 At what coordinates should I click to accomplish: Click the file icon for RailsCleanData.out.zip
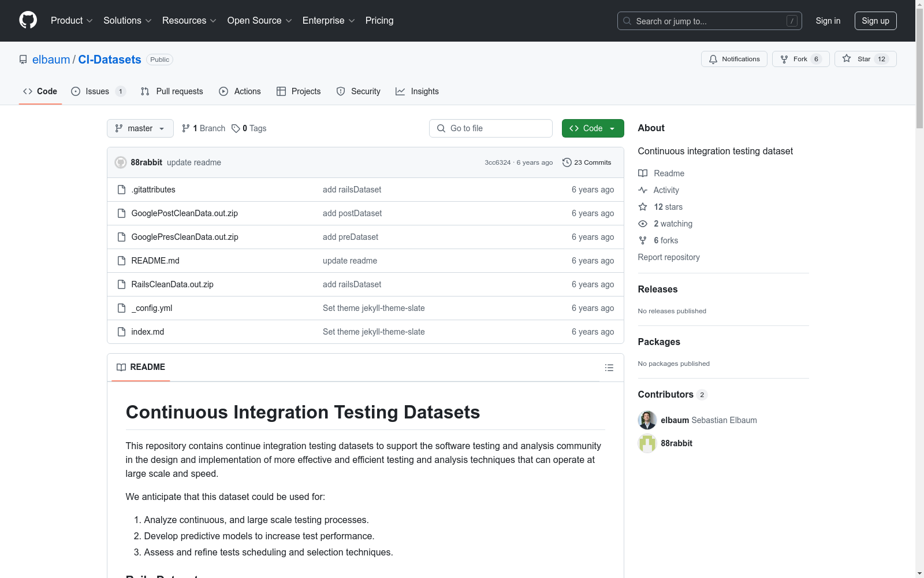121,284
